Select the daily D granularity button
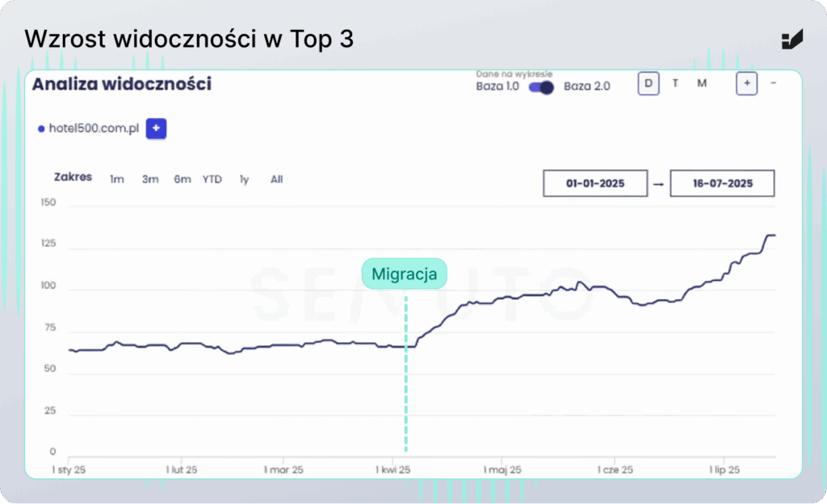Screen dimensions: 827x504 tap(648, 83)
